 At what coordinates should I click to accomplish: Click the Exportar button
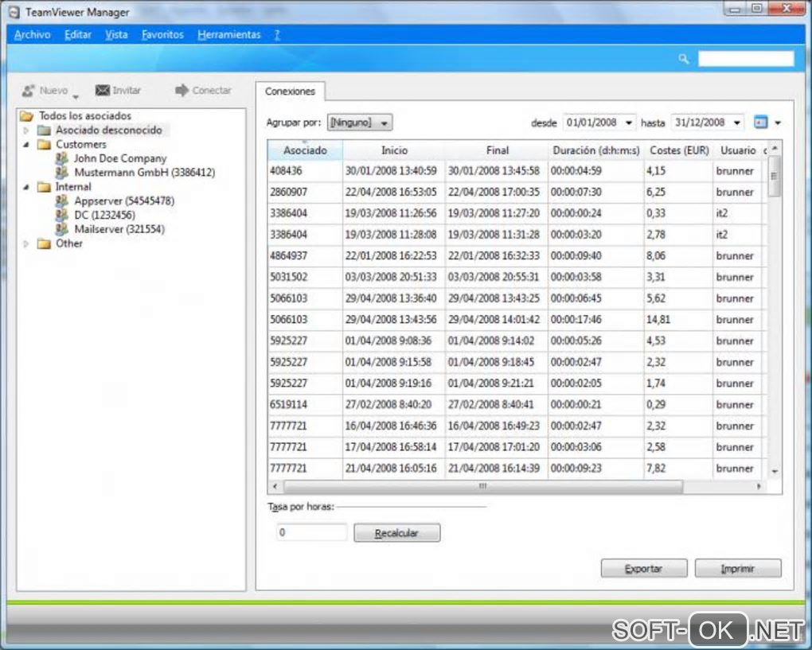point(644,568)
